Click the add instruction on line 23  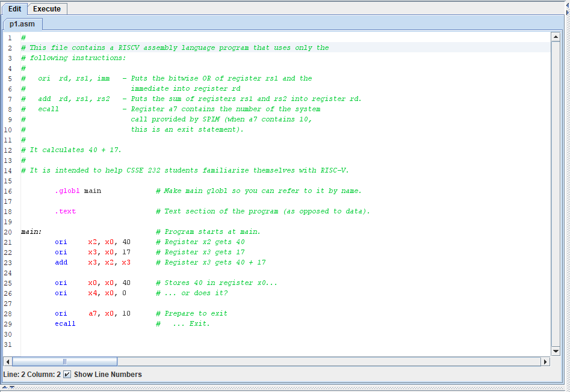click(x=61, y=262)
